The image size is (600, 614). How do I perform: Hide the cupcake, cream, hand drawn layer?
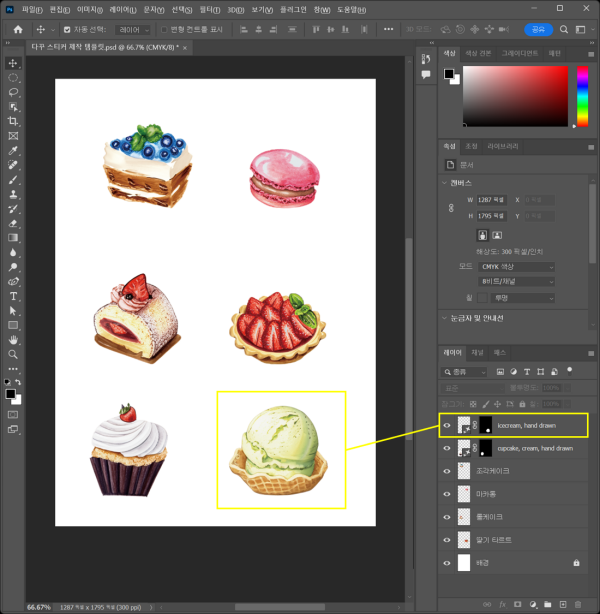pyautogui.click(x=446, y=448)
